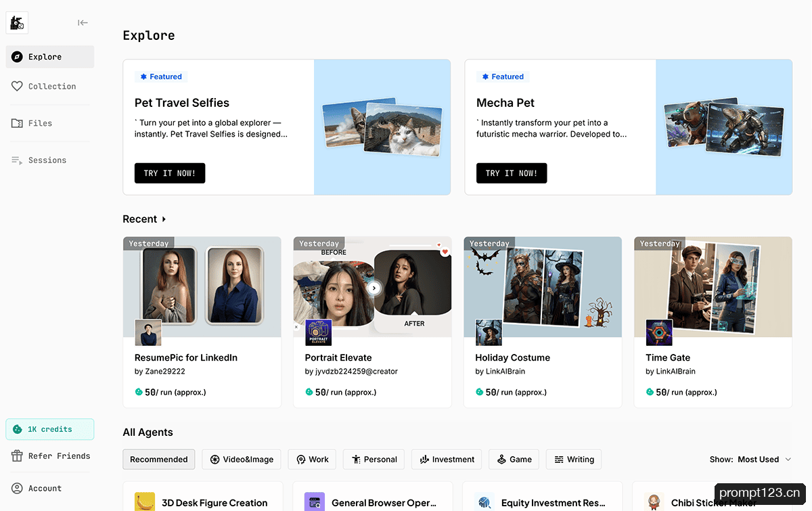The height and width of the screenshot is (511, 812).
Task: Choose the Game category filter
Action: coord(514,460)
